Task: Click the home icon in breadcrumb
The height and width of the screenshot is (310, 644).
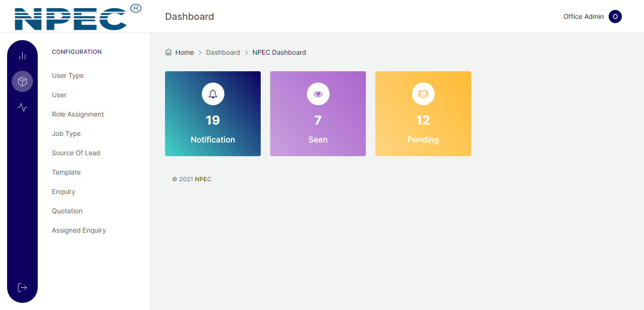Action: (168, 52)
